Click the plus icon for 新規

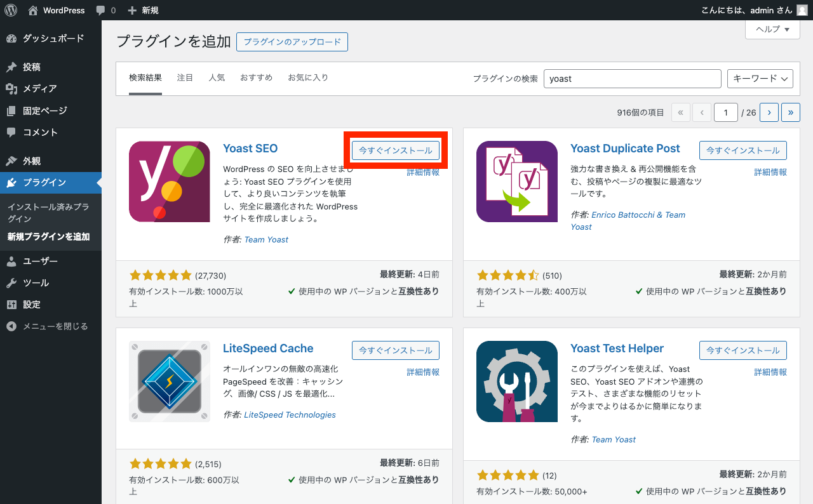pyautogui.click(x=132, y=10)
